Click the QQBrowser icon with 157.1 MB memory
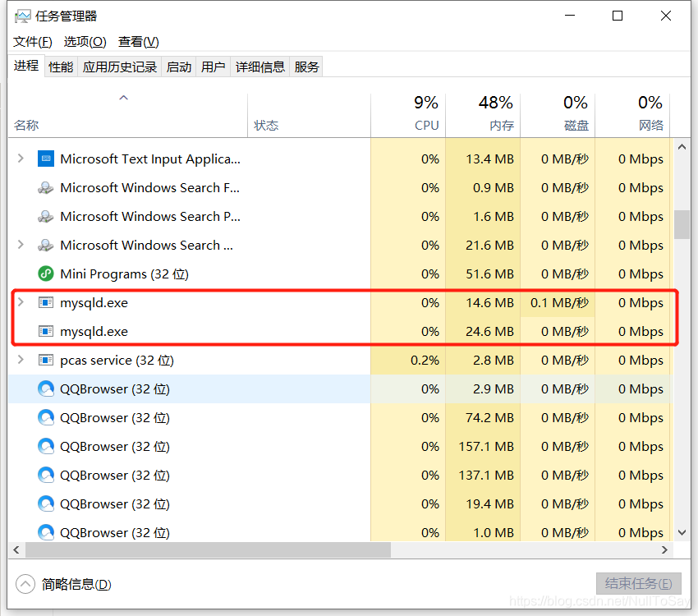 tap(46, 446)
